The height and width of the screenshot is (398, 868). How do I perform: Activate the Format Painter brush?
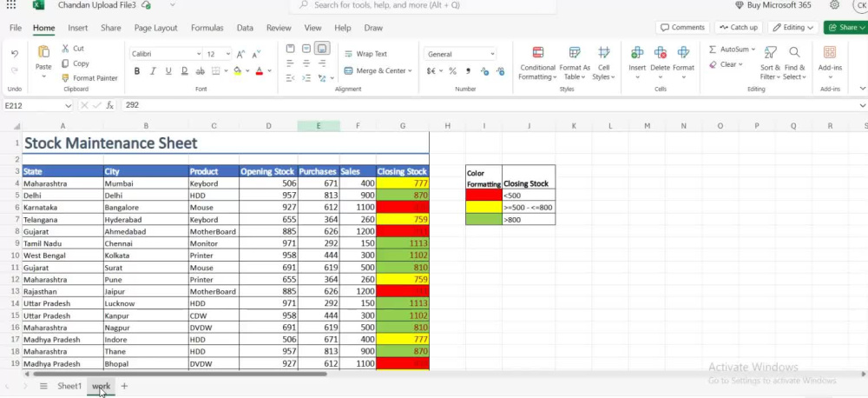65,78
